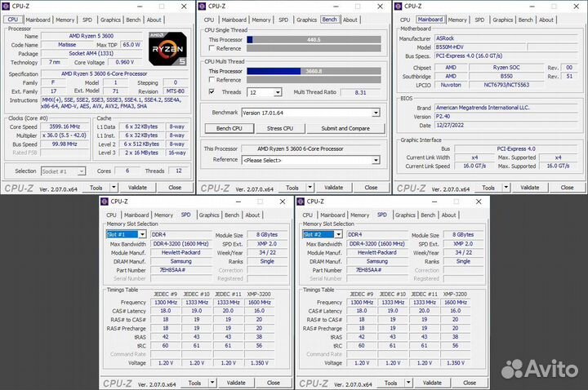Open the Memory tab in the Slot #2 SPD window
This screenshot has width=588, height=390.
tap(359, 215)
